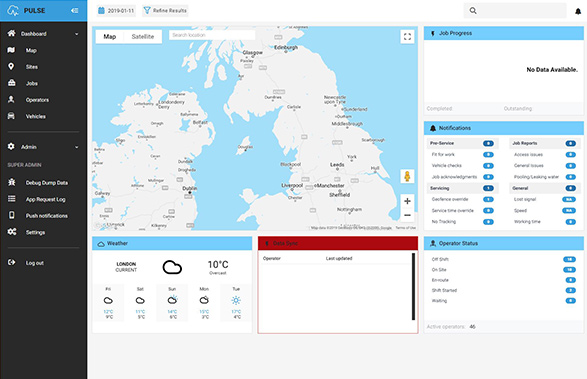Click the Map sidebar icon
This screenshot has height=379, width=587.
[x=11, y=50]
